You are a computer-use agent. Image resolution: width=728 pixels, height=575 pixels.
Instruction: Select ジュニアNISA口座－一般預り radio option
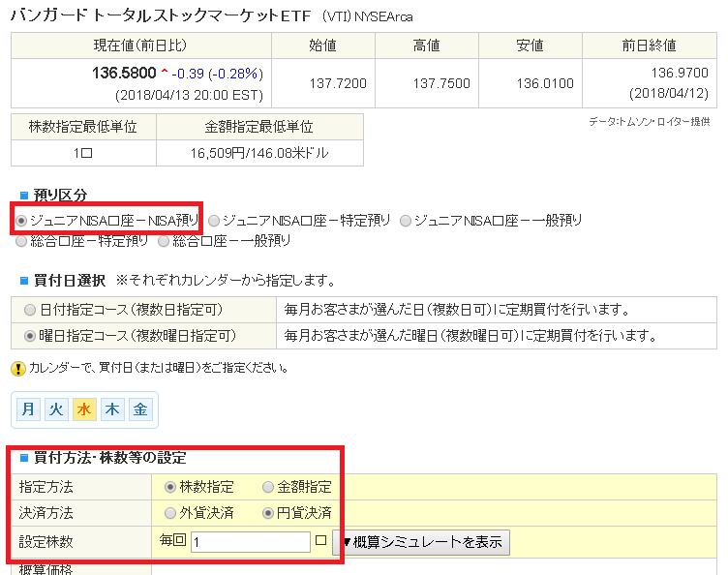pos(406,221)
